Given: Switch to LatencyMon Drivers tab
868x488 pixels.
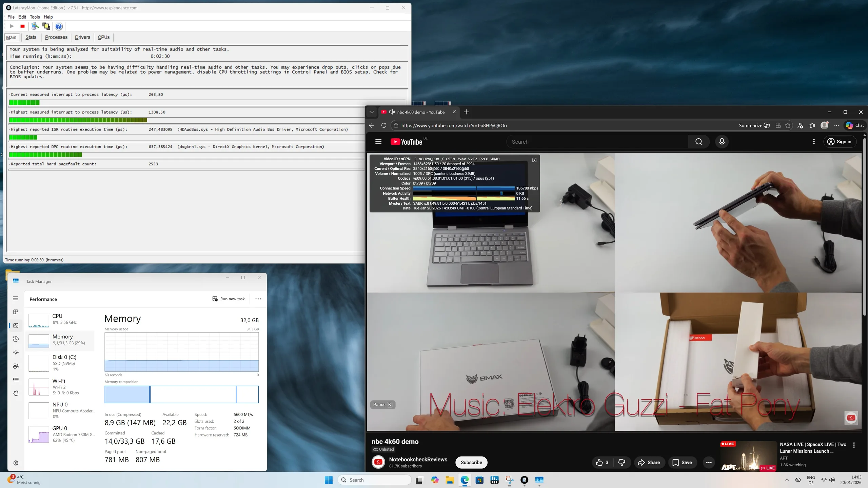Looking at the screenshot, I should 82,37.
